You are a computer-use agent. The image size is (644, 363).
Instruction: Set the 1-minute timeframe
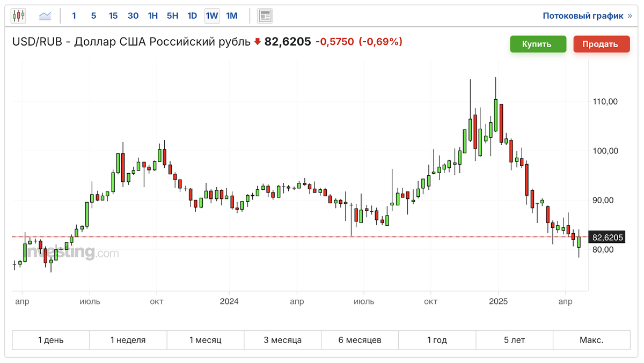(x=74, y=16)
